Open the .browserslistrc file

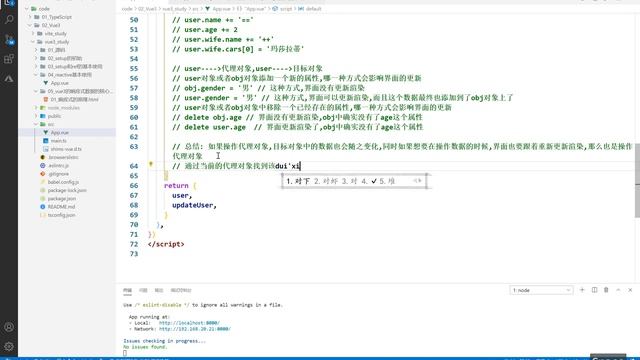coord(63,157)
